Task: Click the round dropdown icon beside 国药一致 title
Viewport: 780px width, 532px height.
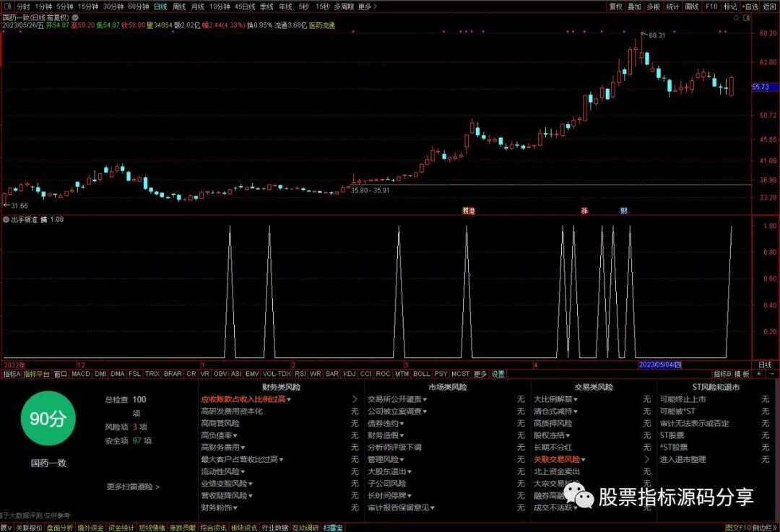Action: pyautogui.click(x=75, y=17)
